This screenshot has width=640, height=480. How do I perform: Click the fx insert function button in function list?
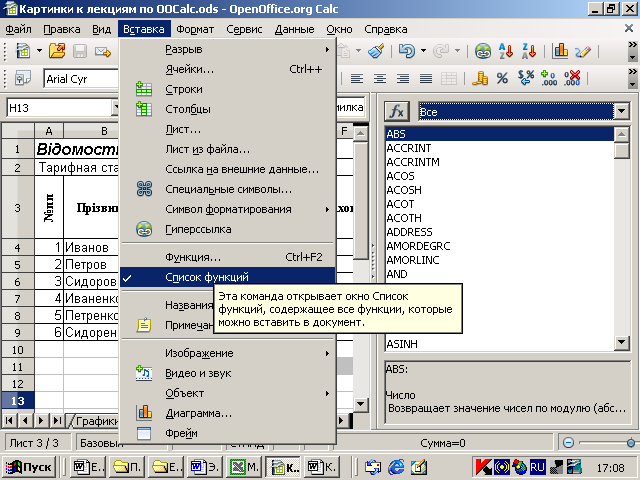click(397, 111)
